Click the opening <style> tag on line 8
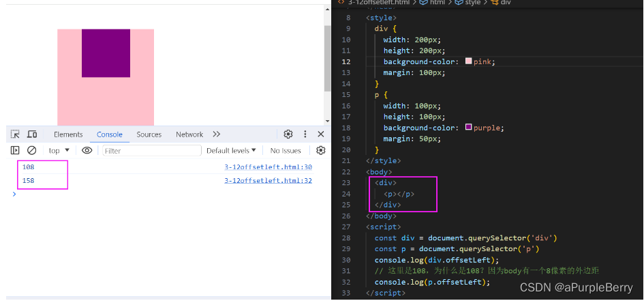Image resolution: width=644 pixels, height=301 pixels. pos(381,18)
